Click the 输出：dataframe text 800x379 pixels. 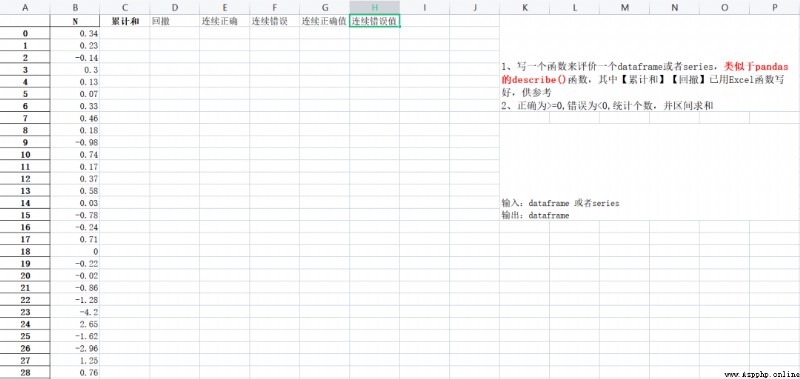click(x=535, y=215)
